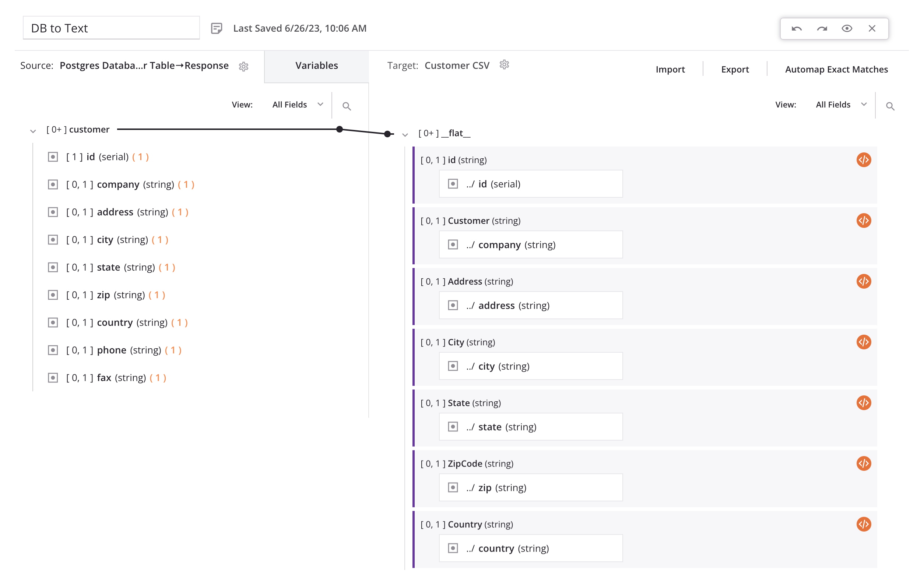Open the script editor for Customer field
The image size is (924, 585).
(x=863, y=221)
